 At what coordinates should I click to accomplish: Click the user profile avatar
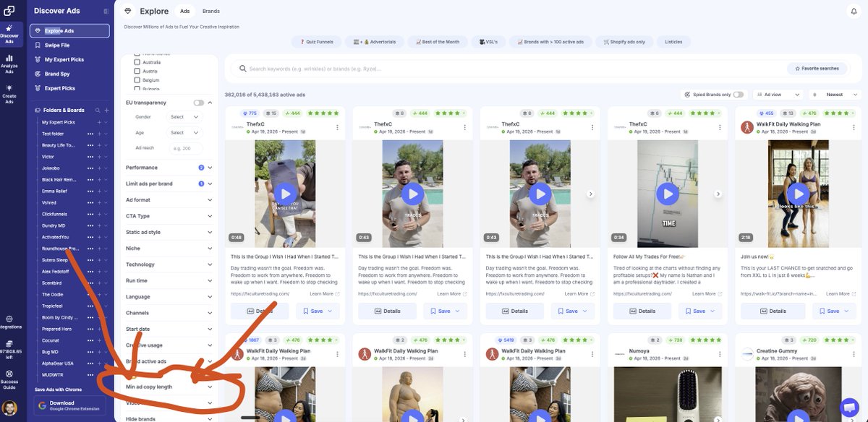tap(9, 408)
